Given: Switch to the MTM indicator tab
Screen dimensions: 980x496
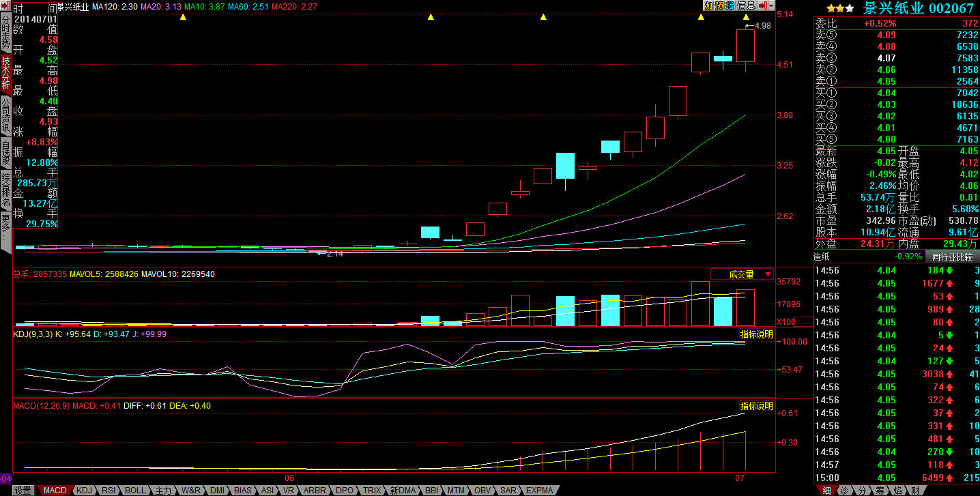Looking at the screenshot, I should click(455, 491).
